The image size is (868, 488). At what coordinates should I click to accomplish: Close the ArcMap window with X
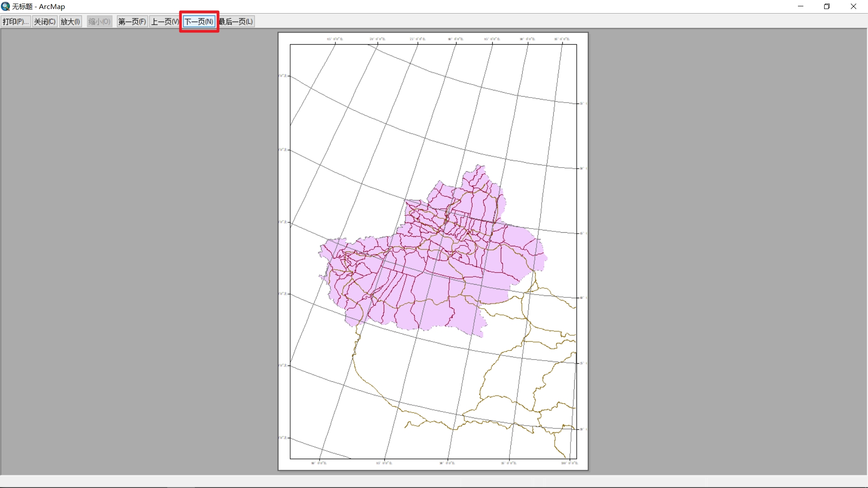point(854,6)
